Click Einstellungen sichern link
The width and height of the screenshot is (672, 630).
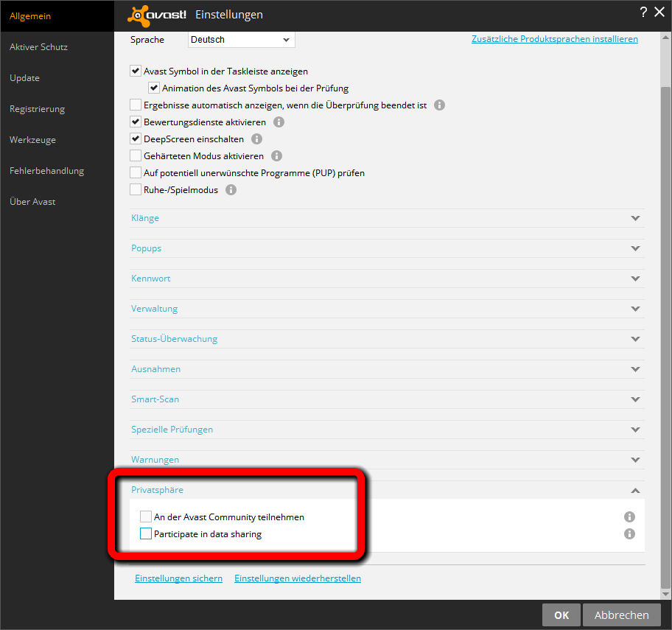point(179,578)
